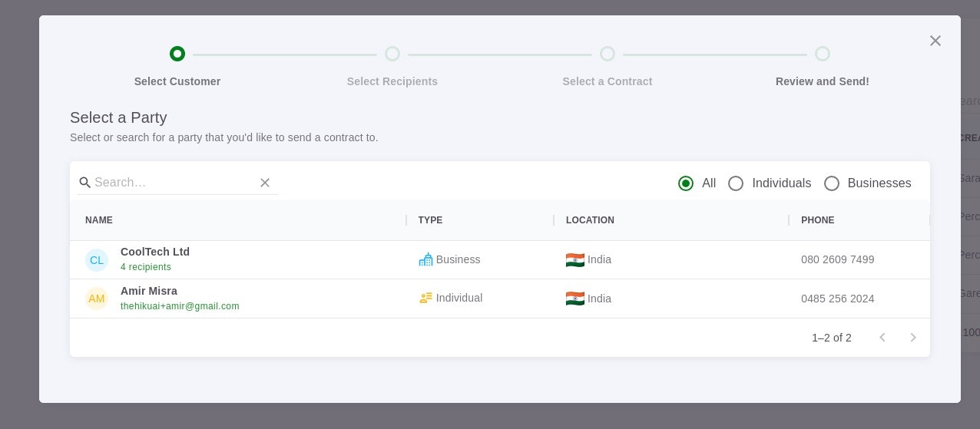
Task: Click phone number 080 2609 7499
Action: pos(838,259)
